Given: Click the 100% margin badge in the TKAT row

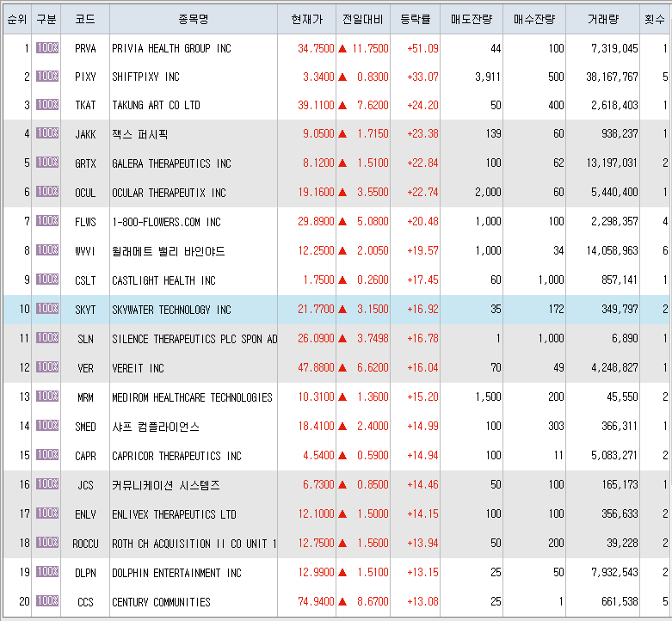Looking at the screenshot, I should coord(47,104).
